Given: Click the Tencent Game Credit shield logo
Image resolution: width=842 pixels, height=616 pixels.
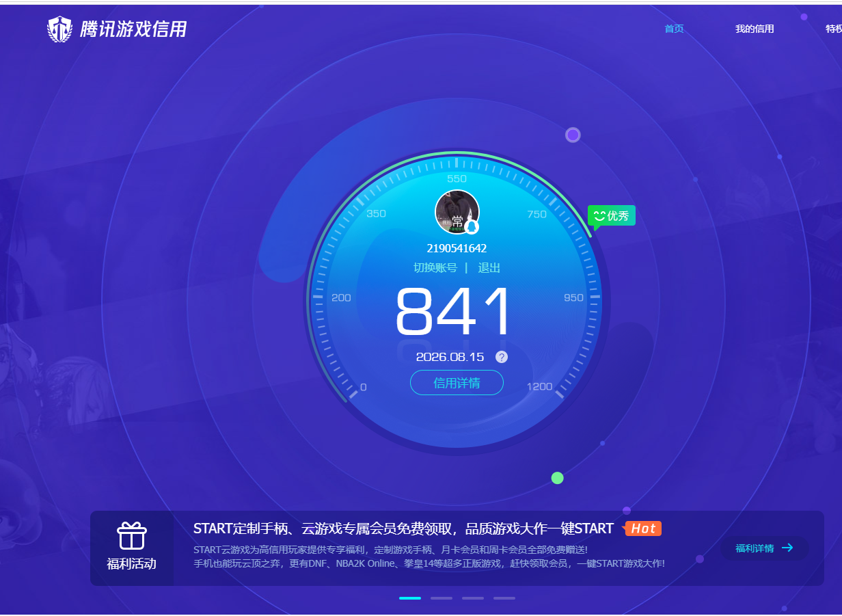Looking at the screenshot, I should tap(59, 29).
